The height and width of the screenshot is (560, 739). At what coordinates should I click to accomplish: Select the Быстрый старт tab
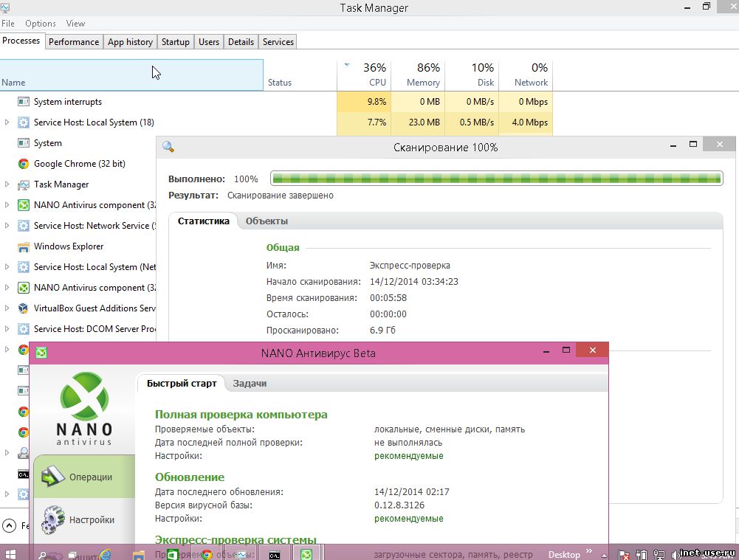[182, 384]
